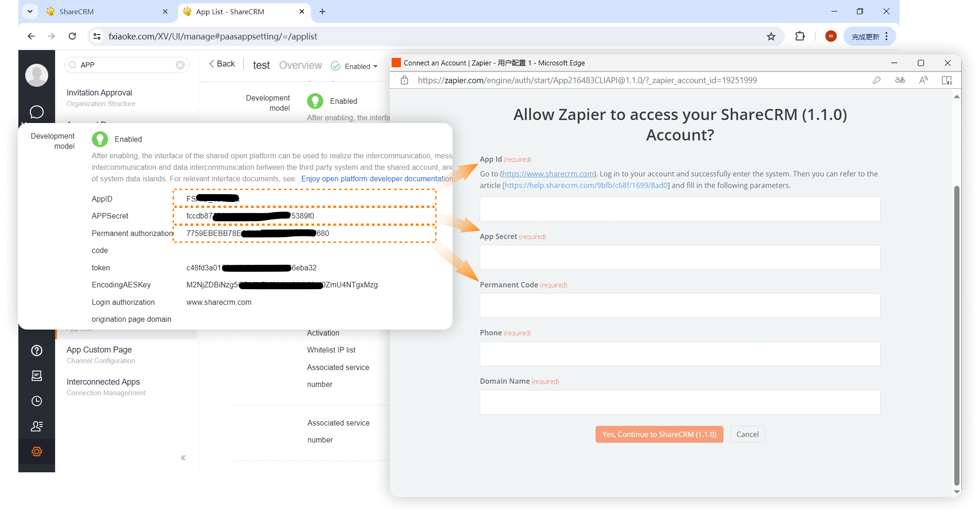Click the lock icon in Edge address bar
This screenshot has height=515, width=980.
[404, 80]
